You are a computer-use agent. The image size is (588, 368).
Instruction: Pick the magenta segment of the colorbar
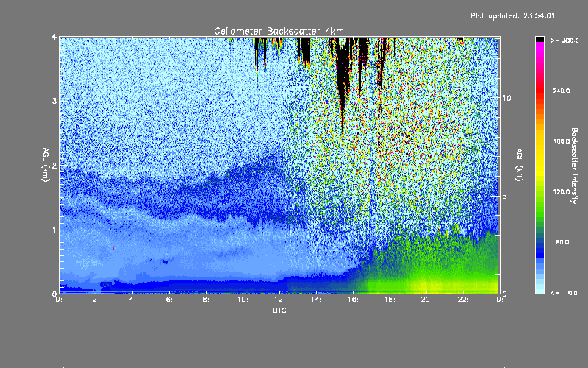pyautogui.click(x=539, y=47)
